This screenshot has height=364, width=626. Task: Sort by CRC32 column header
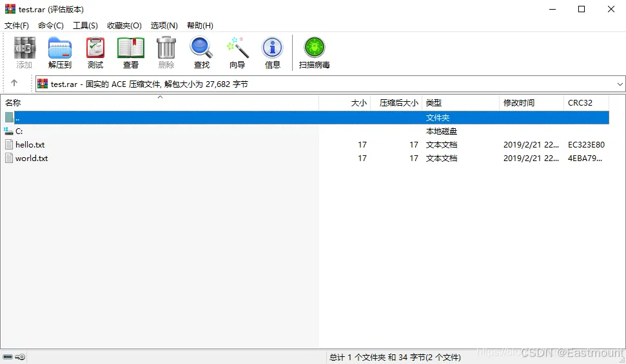(x=586, y=103)
